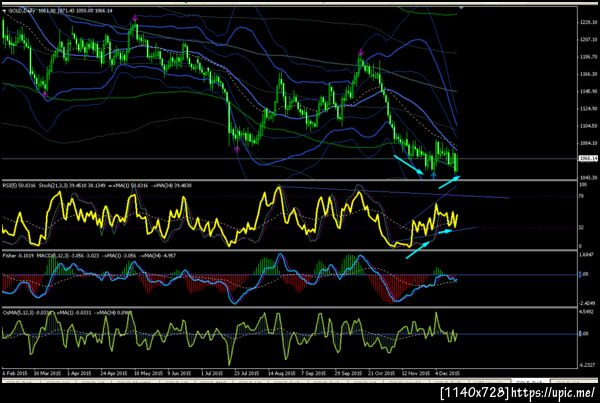This screenshot has width=600, height=403.
Task: Click the 18 May 2015 date label
Action: (147, 373)
